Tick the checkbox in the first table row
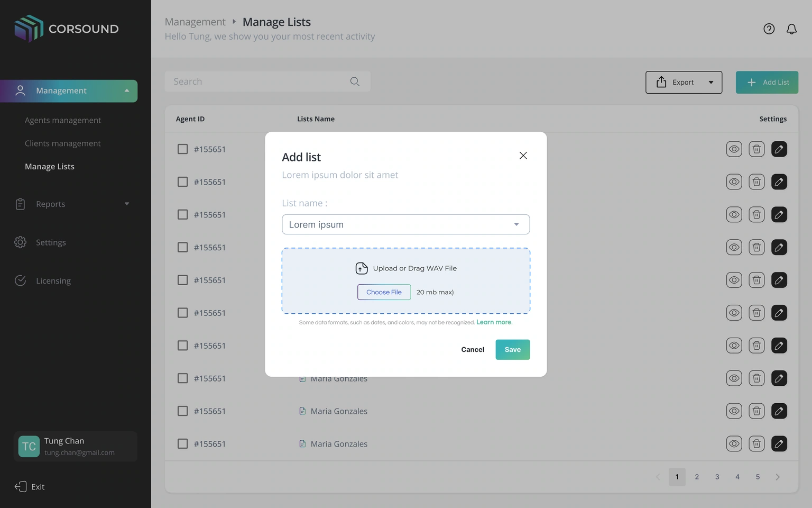 [182, 149]
